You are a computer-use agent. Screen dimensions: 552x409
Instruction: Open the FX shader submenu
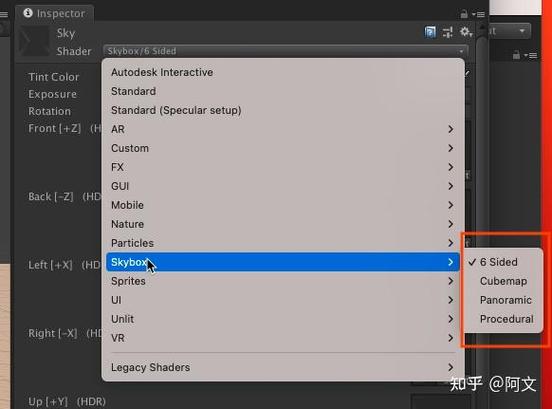283,167
